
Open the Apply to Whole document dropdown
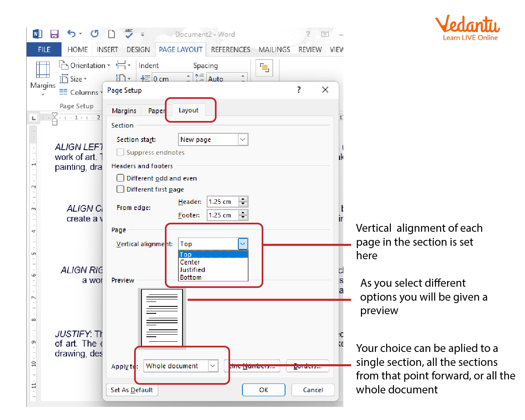(x=213, y=366)
